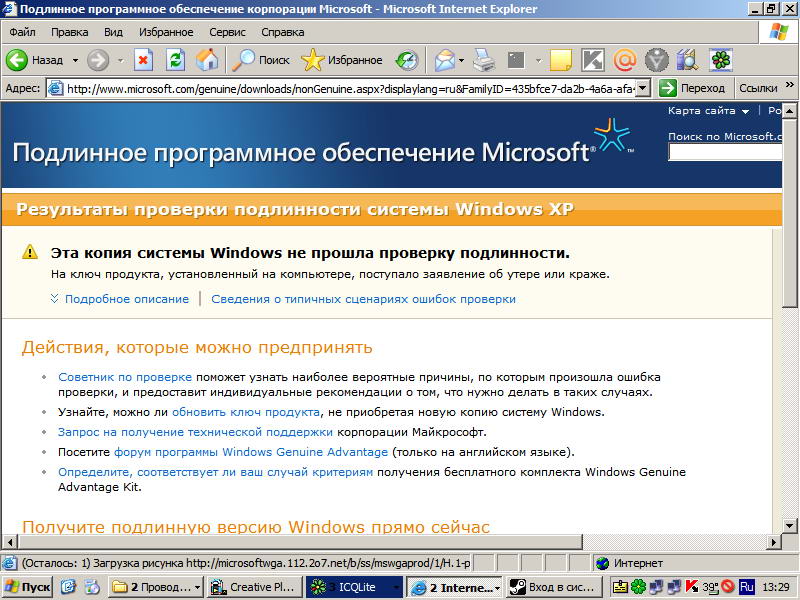Image resolution: width=800 pixels, height=600 pixels.
Task: Click the horizontal scrollbar left arrow
Action: coord(9,542)
